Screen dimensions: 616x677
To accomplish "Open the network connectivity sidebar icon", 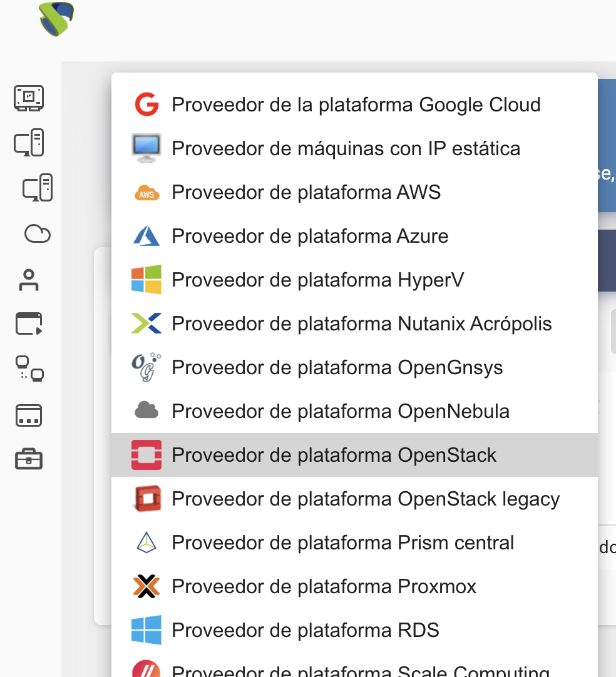I will pyautogui.click(x=29, y=369).
